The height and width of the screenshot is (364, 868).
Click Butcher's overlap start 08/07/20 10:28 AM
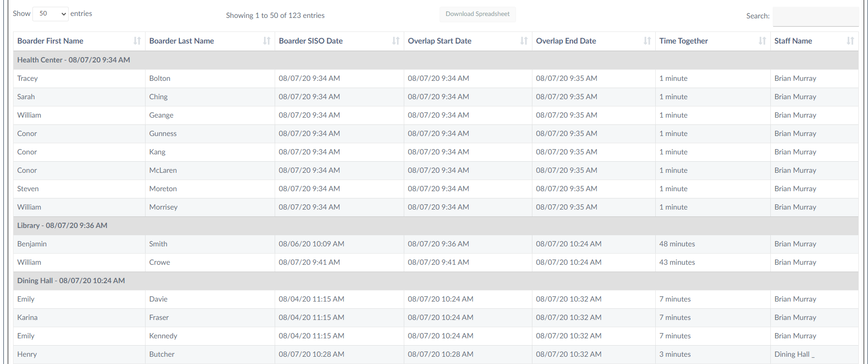click(x=441, y=354)
